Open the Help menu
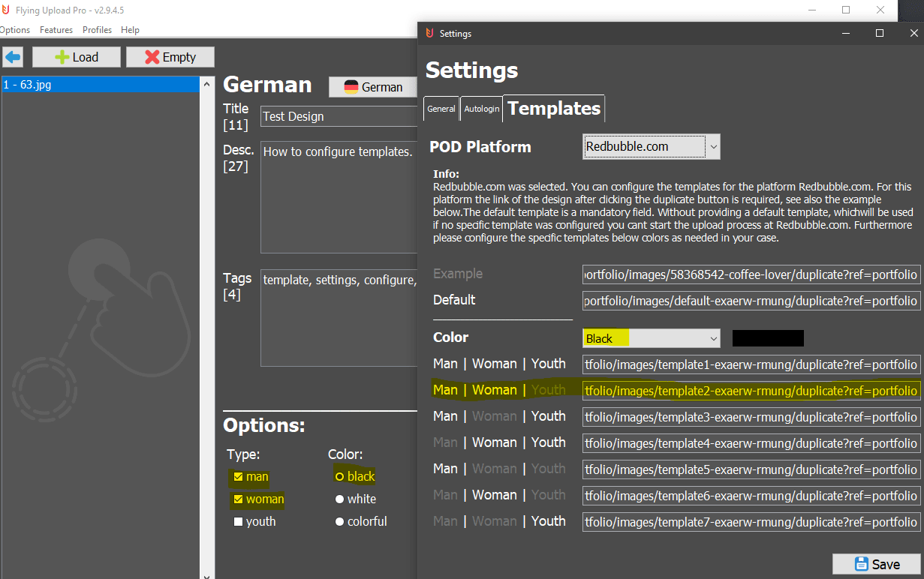924x579 pixels. coord(130,30)
